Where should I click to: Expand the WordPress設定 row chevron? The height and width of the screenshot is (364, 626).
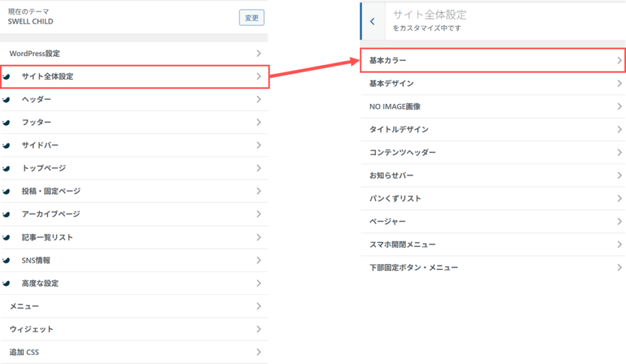tap(259, 54)
